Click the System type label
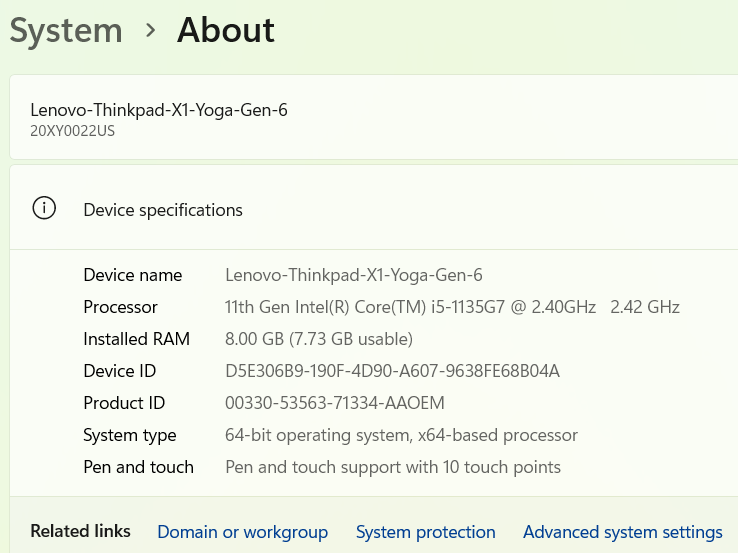This screenshot has width=738, height=553. (x=130, y=436)
